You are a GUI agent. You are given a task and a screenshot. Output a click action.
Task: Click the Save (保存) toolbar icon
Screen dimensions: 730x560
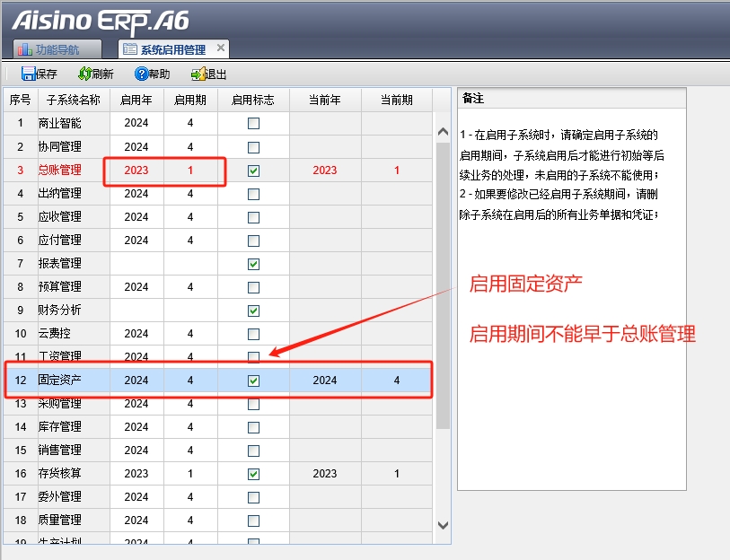pyautogui.click(x=29, y=74)
